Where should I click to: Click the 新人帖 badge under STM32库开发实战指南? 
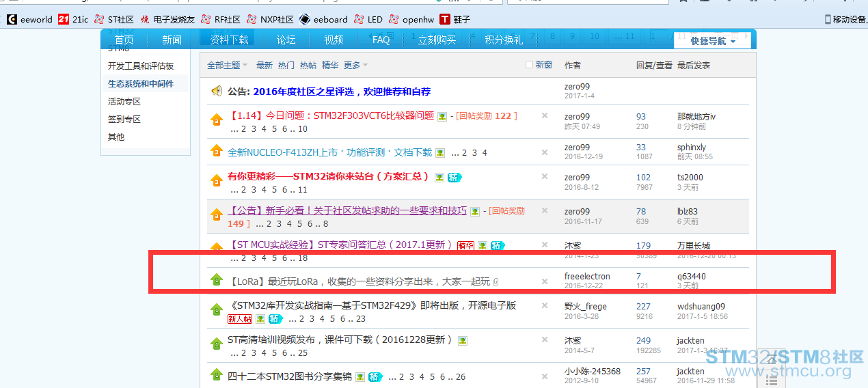(240, 318)
